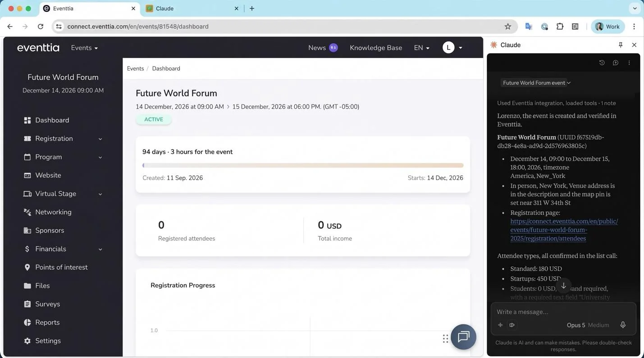
Task: Select the Eventtia browser tab
Action: (x=89, y=9)
